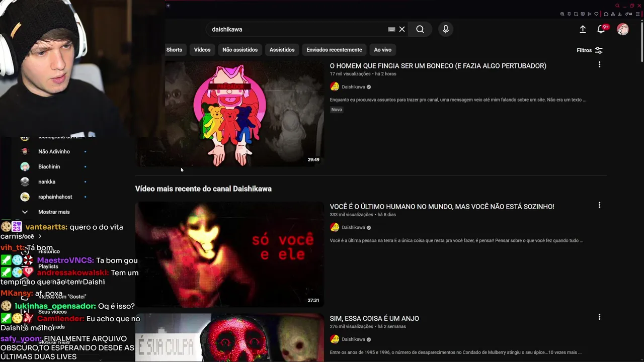Click chat username vanteartts
Screen dimensions: 644x362
pos(46,227)
